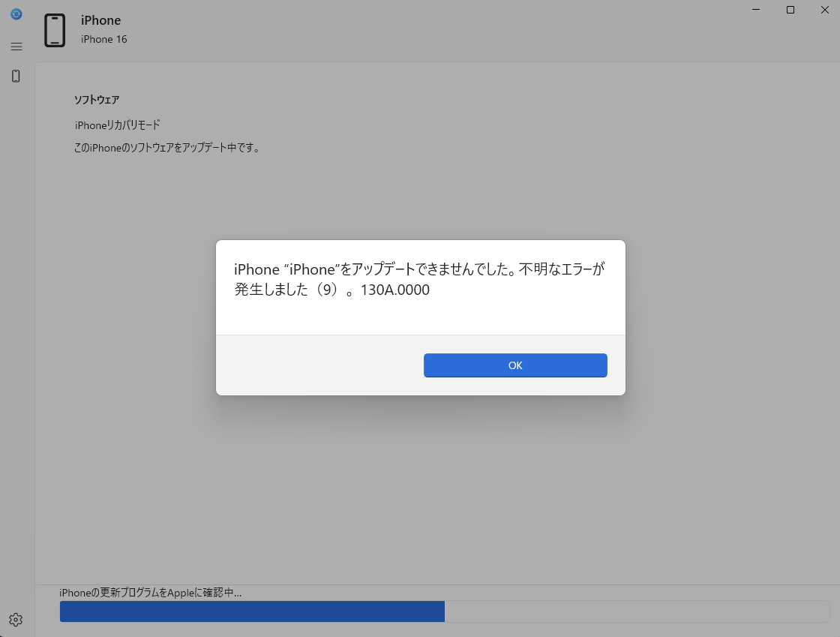Click the error code '130A.0000' text

coord(395,290)
